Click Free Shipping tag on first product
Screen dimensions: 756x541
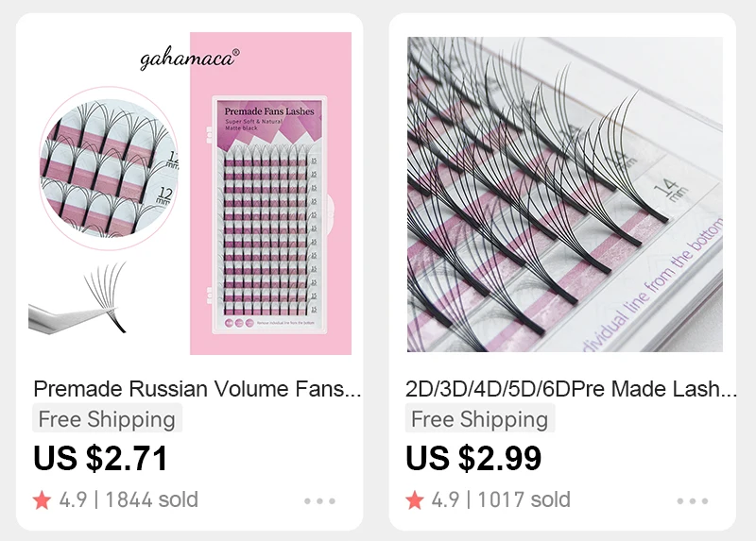click(x=107, y=418)
